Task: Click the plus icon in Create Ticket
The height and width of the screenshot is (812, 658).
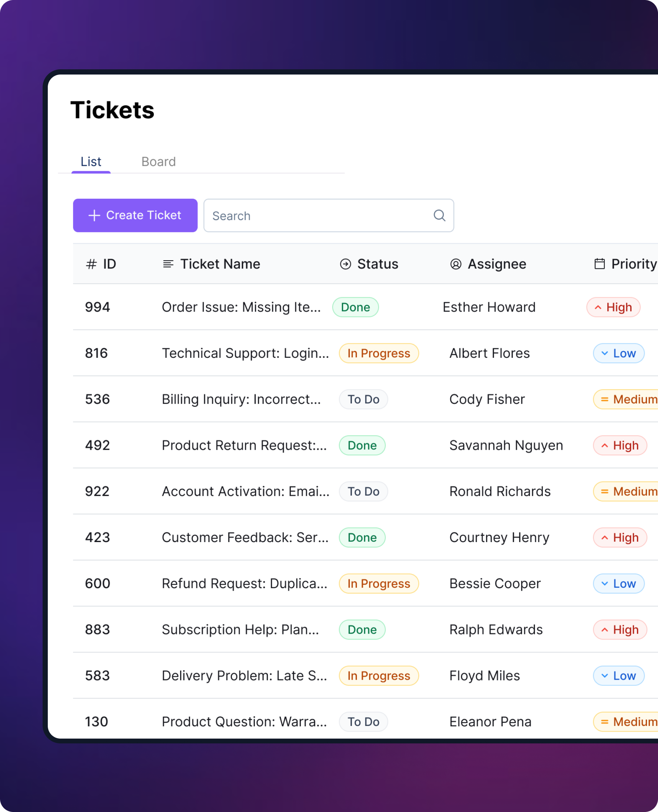Action: coord(94,215)
